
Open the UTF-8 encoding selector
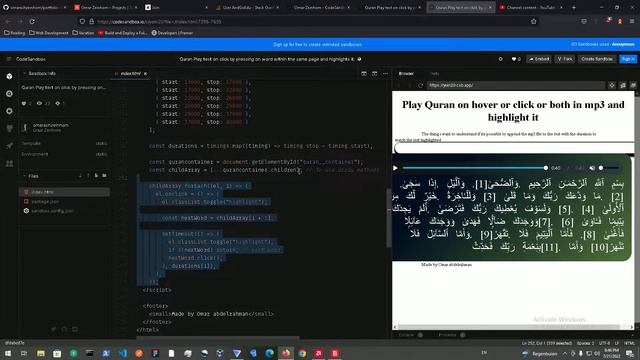pos(604,343)
